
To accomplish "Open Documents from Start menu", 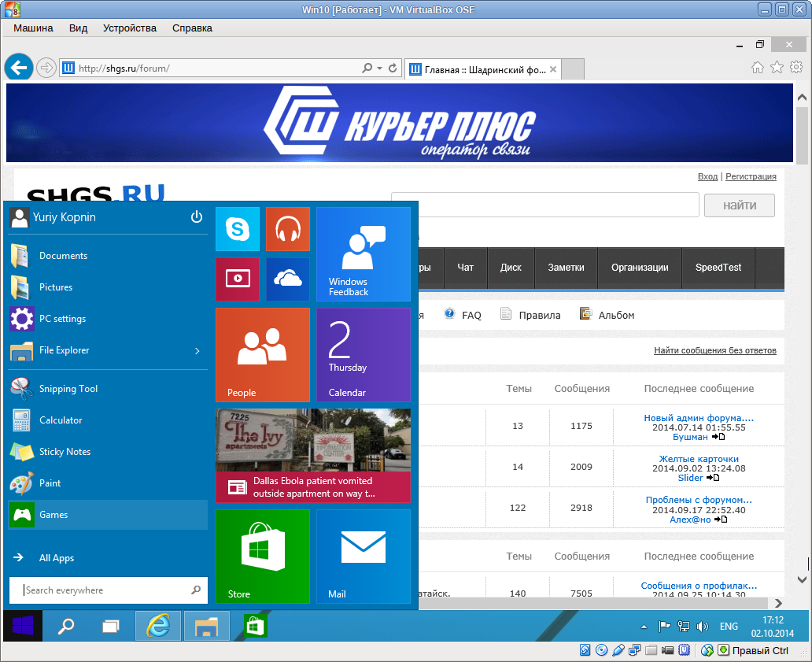I will click(108, 256).
